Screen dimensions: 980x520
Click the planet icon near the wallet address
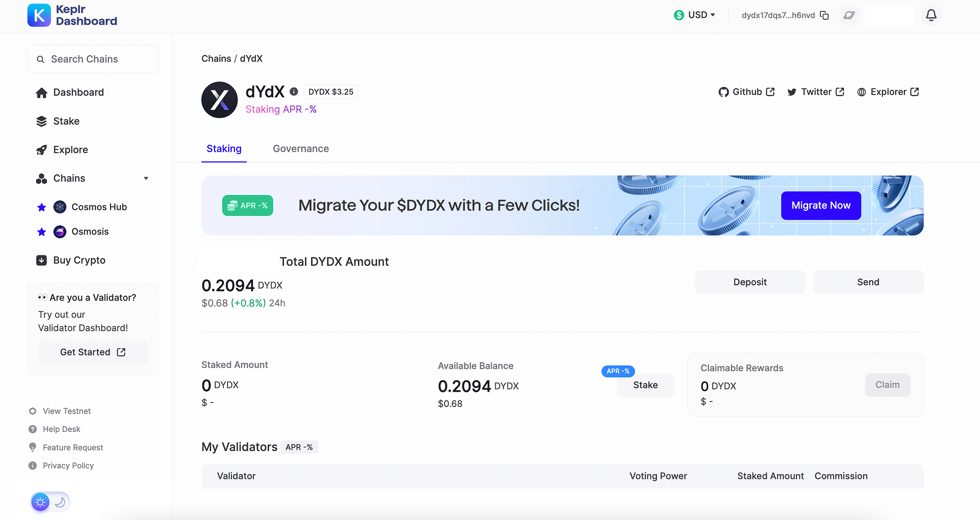(x=848, y=15)
